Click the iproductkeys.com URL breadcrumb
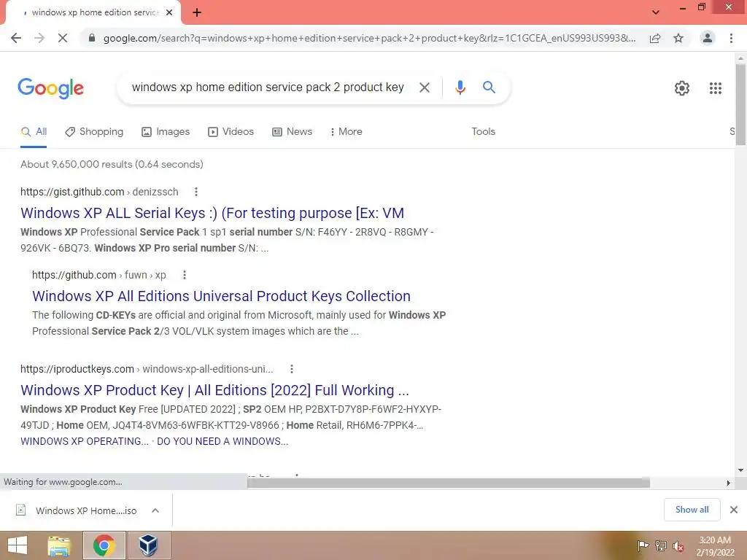The height and width of the screenshot is (560, 747). (147, 369)
